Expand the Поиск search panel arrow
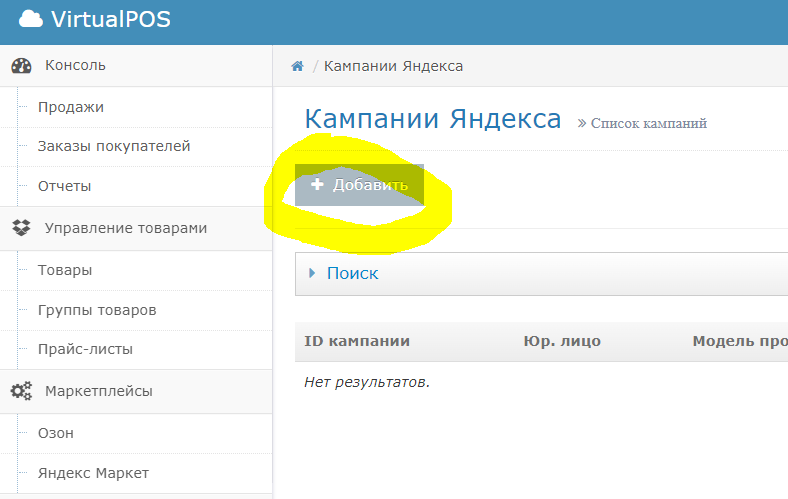 312,273
